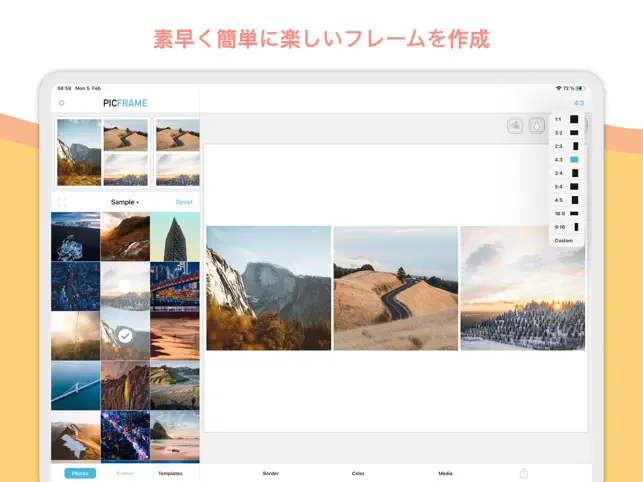
Task: Tap the PICFRAME logo title
Action: (125, 103)
